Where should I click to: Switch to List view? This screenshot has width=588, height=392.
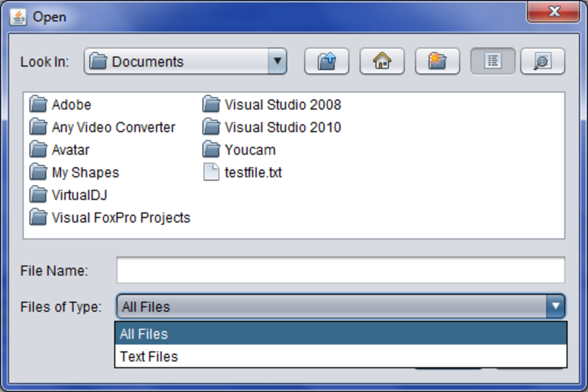pyautogui.click(x=492, y=62)
